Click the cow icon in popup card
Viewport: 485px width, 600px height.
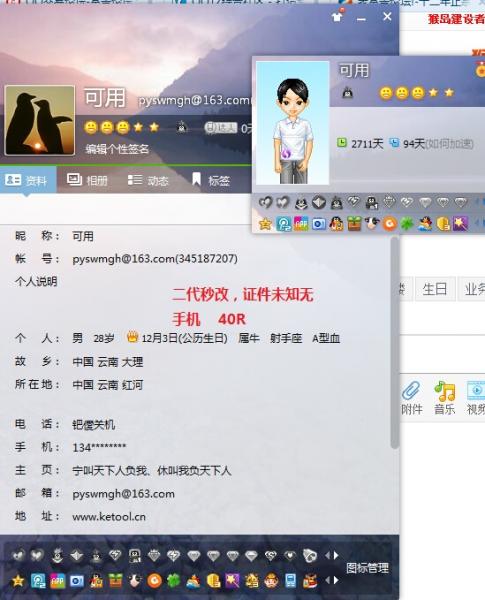coord(371,223)
